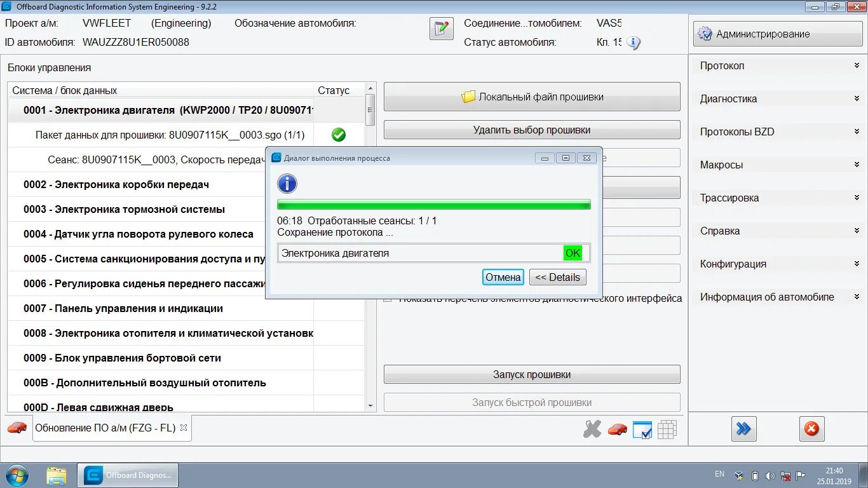
Task: Expand the Протокол section
Action: pos(777,66)
